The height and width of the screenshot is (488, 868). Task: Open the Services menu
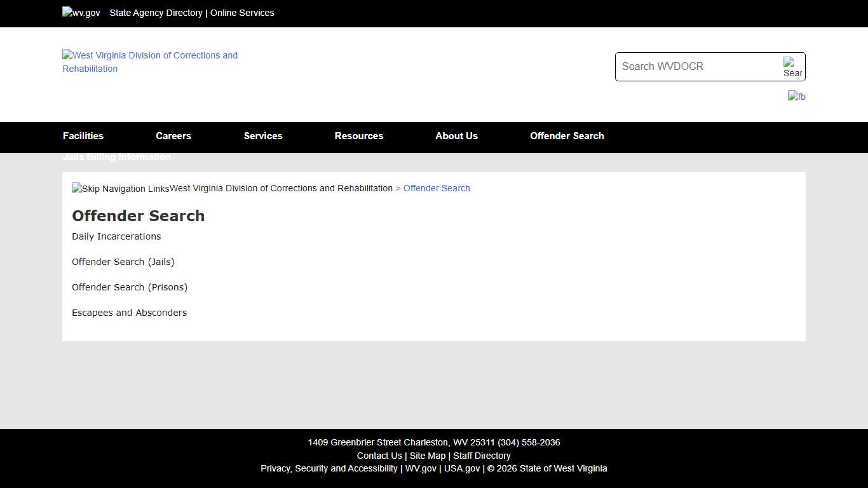point(262,135)
